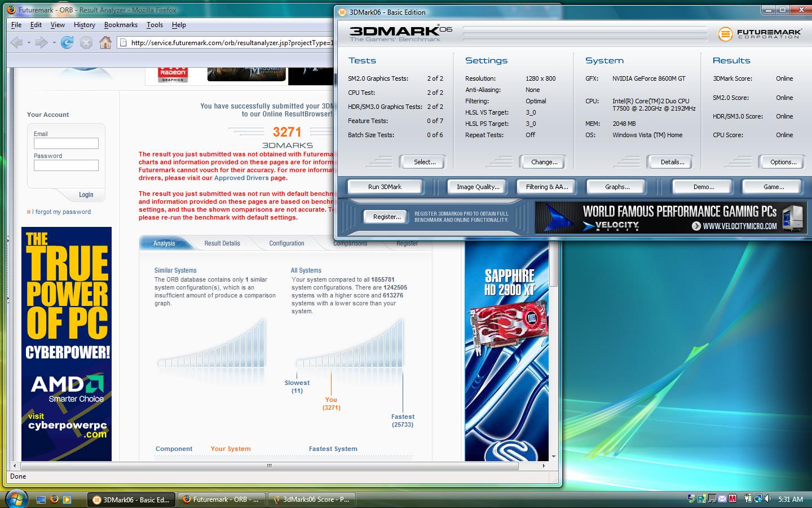This screenshot has width=812, height=508.
Task: Click the 'Fastest System' column header
Action: pyautogui.click(x=333, y=449)
